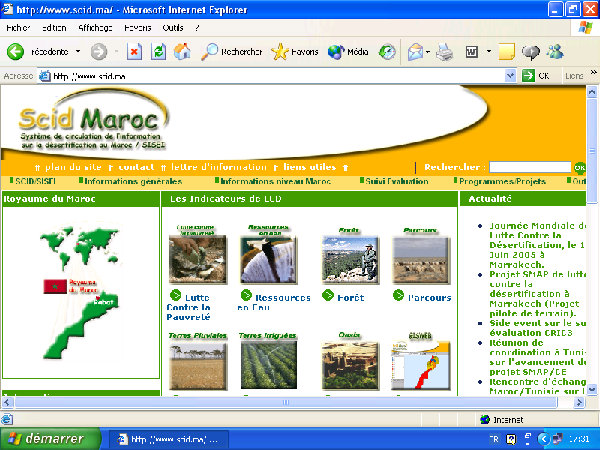Viewport: 600px width, 450px height.
Task: Click the Forêt photo thumbnail
Action: 350,260
